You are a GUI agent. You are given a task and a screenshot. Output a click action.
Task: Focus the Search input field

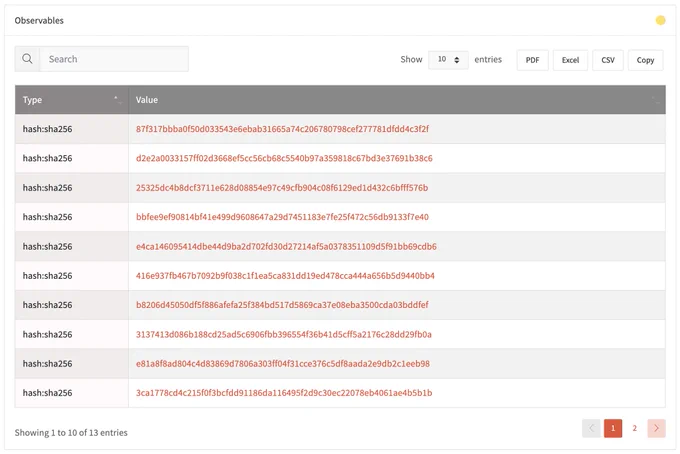pyautogui.click(x=114, y=59)
